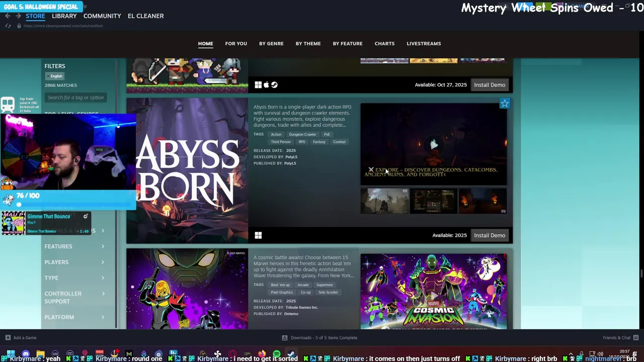Click the volume icon in system tray
The height and width of the screenshot is (362, 644).
click(x=600, y=354)
